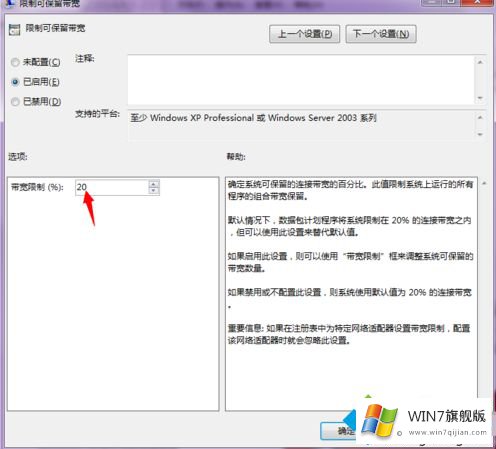Viewport: 496px width, 449px height.
Task: Go to 下一个设置(N) next setting
Action: click(x=381, y=34)
